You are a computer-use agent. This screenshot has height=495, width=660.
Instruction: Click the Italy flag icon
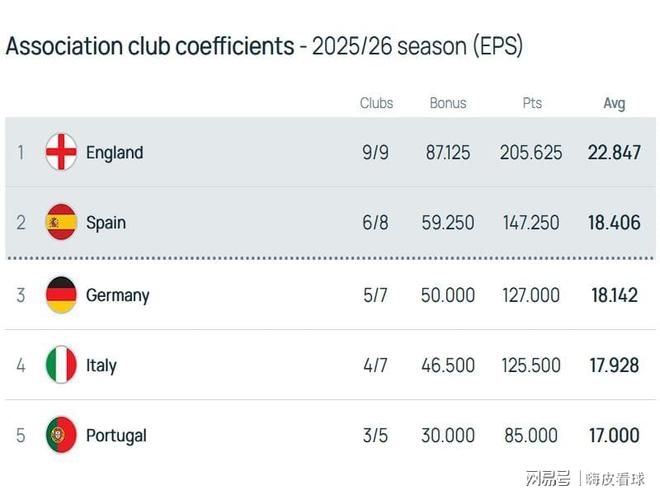pos(61,365)
